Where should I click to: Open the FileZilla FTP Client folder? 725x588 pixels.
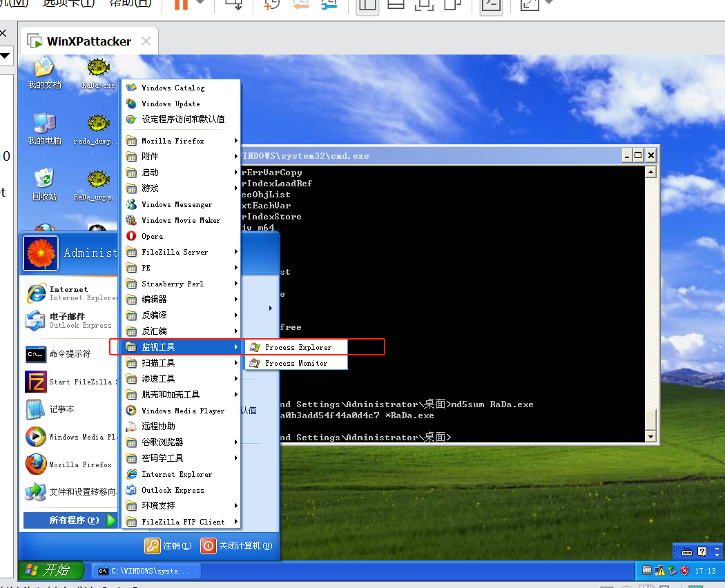[181, 522]
